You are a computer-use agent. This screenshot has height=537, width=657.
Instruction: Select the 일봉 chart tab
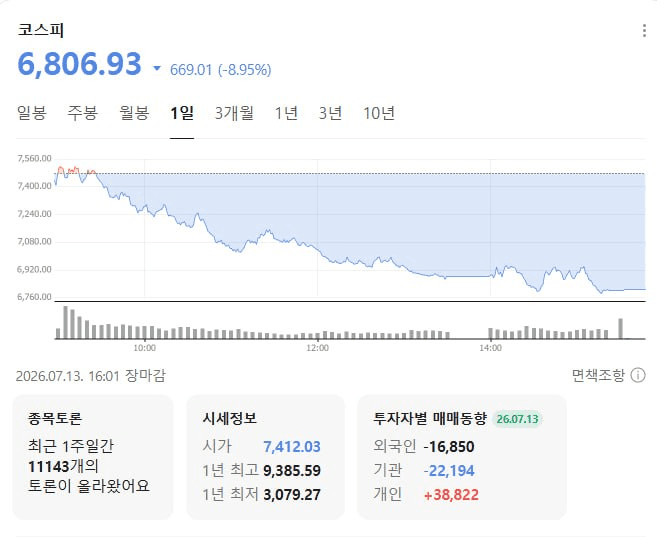click(32, 113)
